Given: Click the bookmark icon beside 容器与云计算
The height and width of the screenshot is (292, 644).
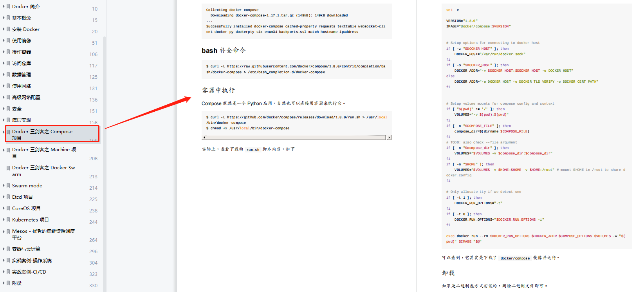Looking at the screenshot, I should point(8,249).
